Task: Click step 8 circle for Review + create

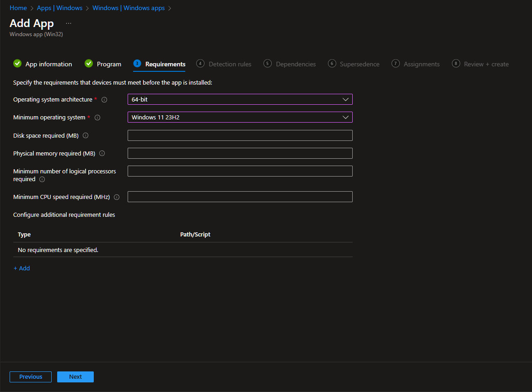Action: (x=456, y=64)
